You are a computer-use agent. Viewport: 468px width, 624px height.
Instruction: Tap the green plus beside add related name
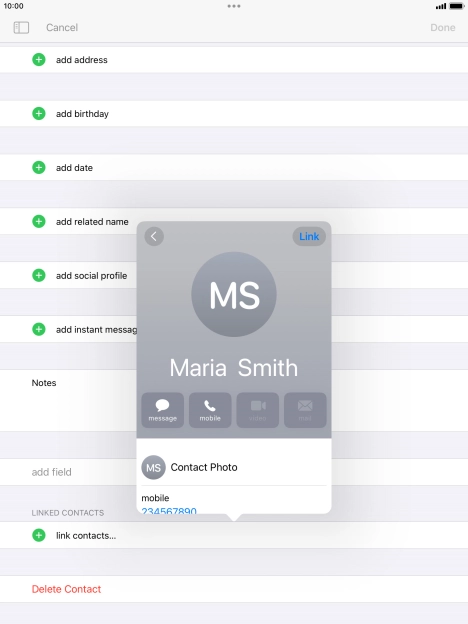coord(39,221)
